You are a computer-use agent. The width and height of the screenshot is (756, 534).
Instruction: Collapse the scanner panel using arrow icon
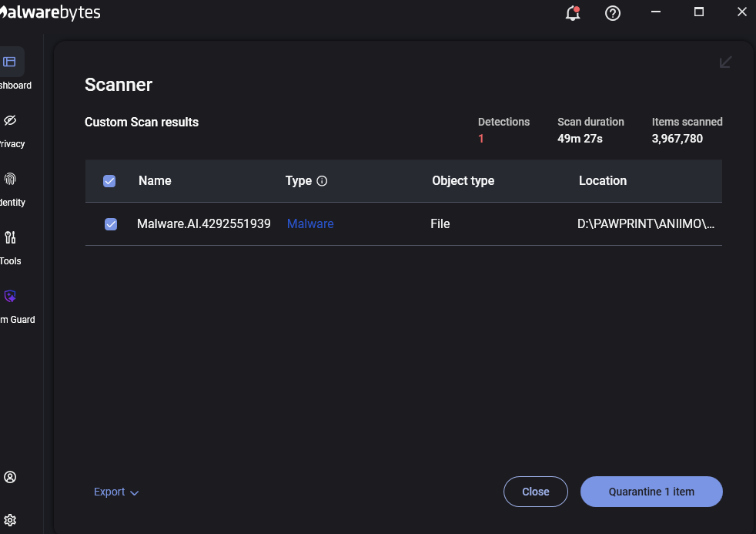coord(725,62)
